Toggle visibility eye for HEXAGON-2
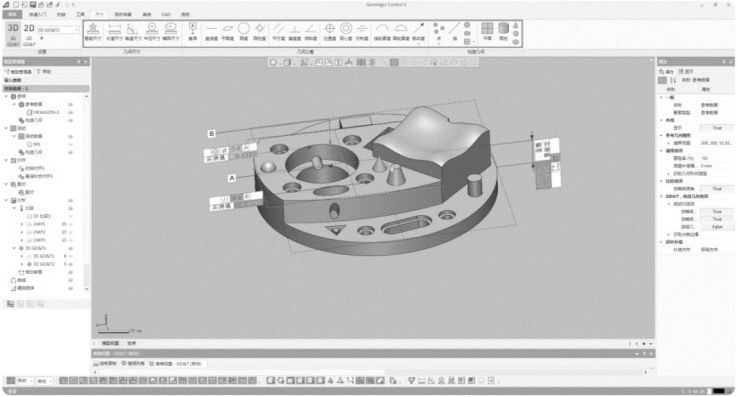738x397 pixels. pos(71,113)
